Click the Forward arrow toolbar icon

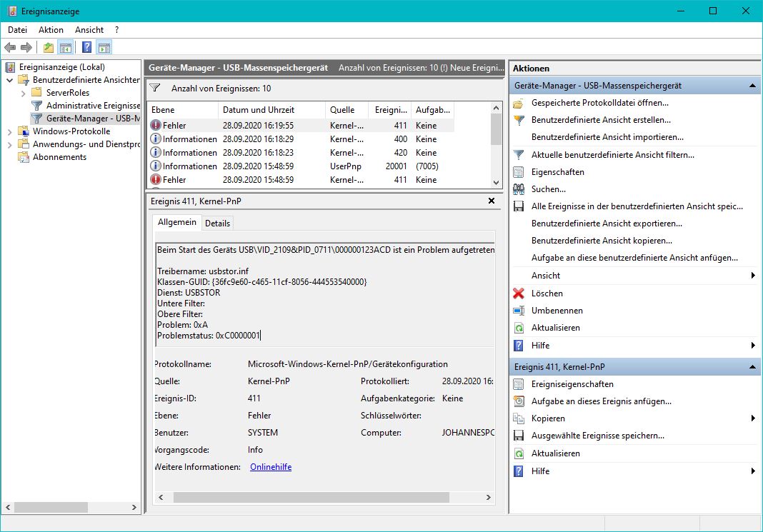26,48
